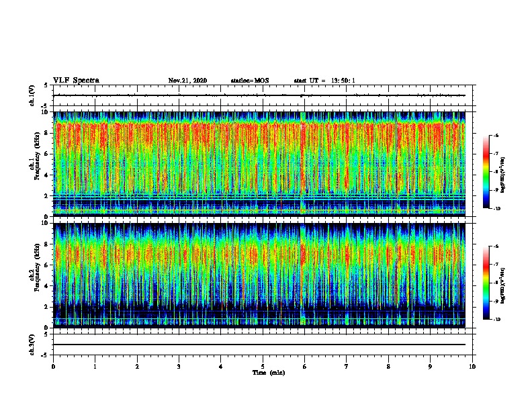The image size is (532, 411).
Task: Click the log(PSD) label beside ch.2 color bar
Action: [503, 285]
